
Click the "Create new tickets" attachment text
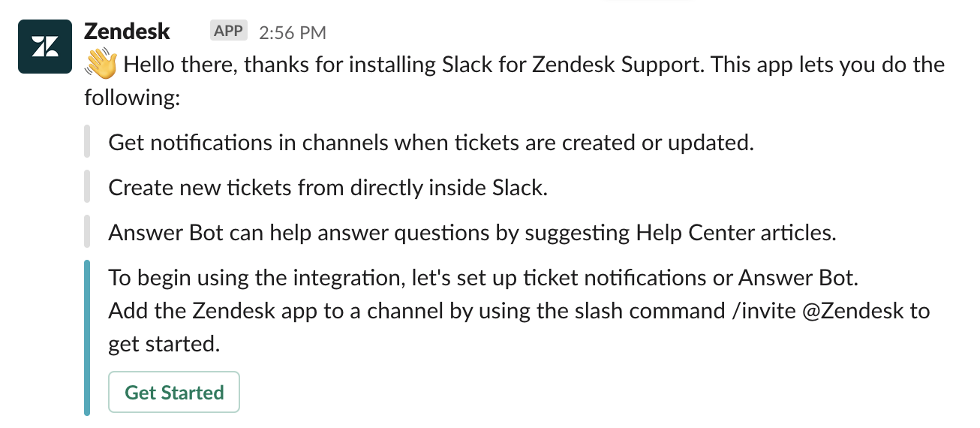(328, 188)
